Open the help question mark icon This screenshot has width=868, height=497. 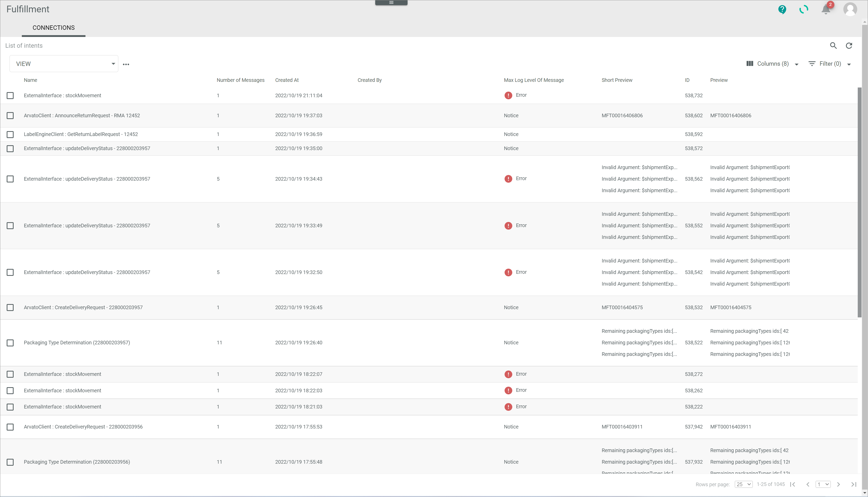(782, 9)
